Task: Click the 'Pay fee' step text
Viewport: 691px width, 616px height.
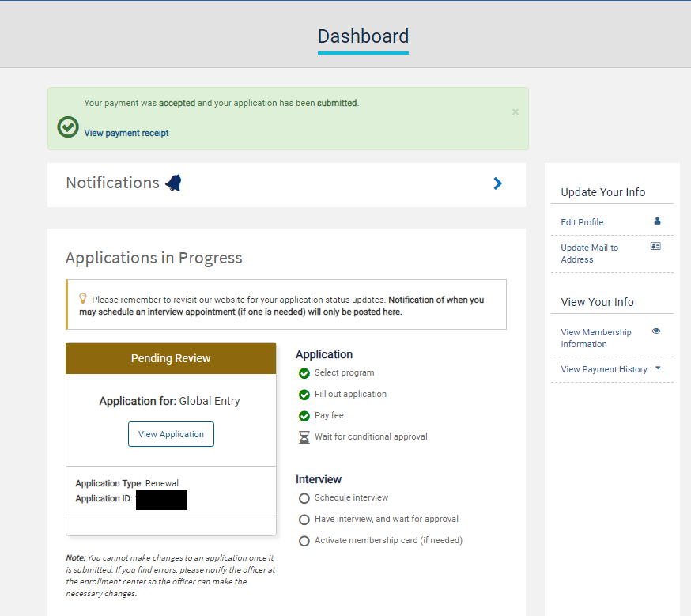Action: click(329, 415)
